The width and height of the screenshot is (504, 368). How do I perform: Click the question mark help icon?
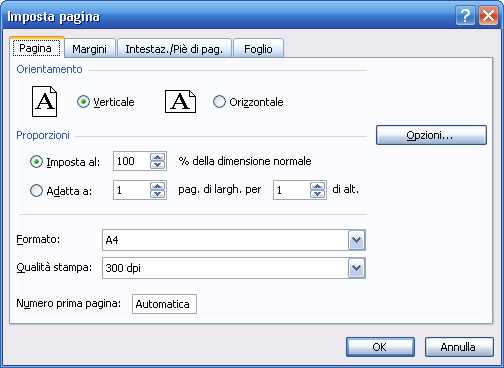465,15
